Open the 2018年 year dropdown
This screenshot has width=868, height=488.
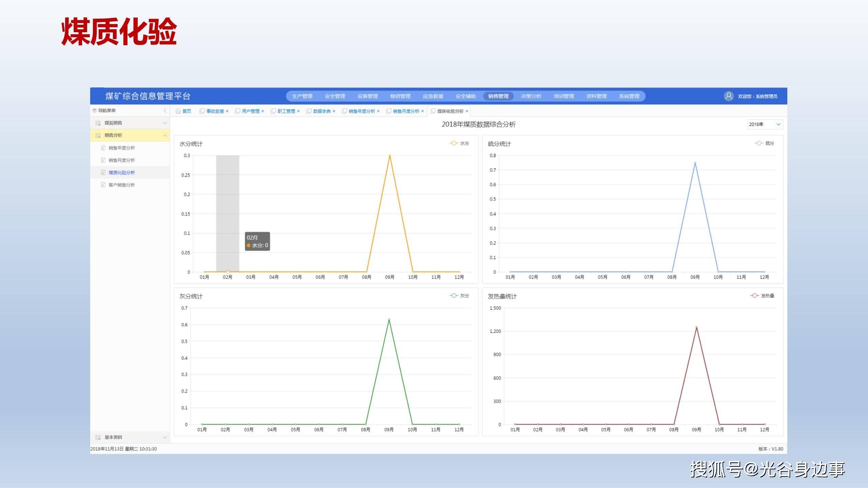click(x=765, y=124)
